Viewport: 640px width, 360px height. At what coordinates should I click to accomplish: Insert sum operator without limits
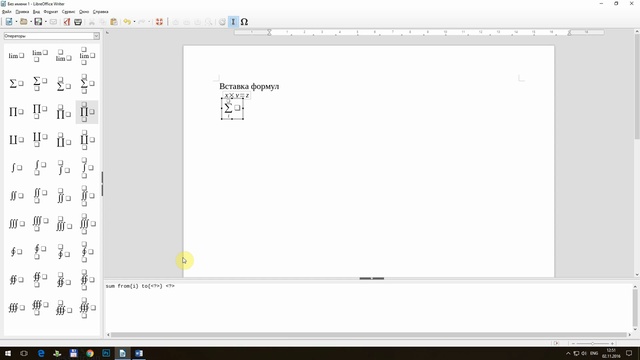[16, 84]
